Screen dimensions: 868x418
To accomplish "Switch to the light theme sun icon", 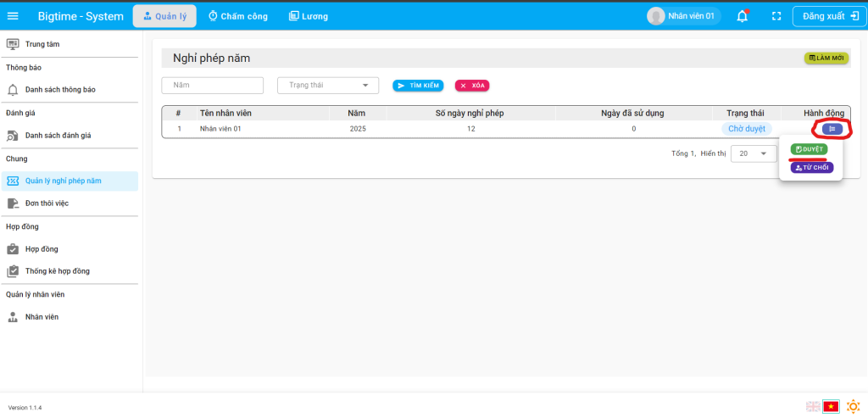I will point(853,406).
